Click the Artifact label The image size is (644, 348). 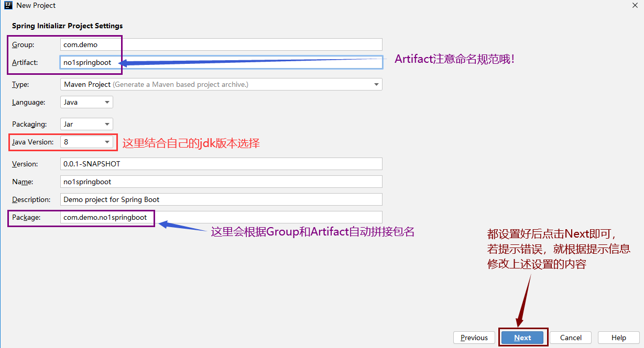click(x=25, y=62)
